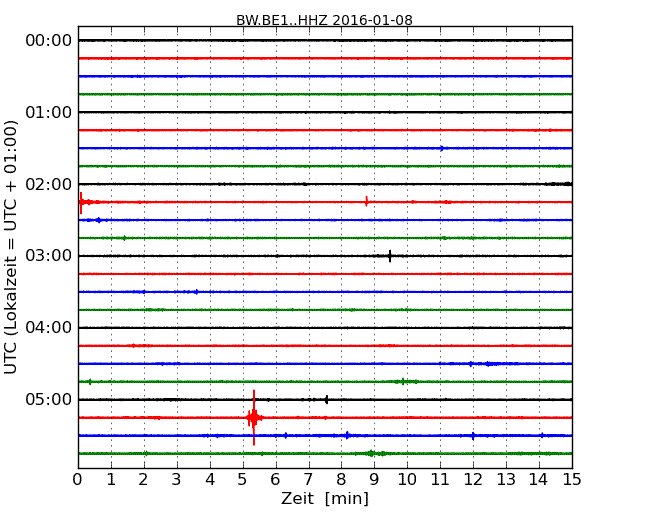Image resolution: width=650 pixels, height=520 pixels.
Task: Select x-axis tick label 10
Action: [407, 480]
